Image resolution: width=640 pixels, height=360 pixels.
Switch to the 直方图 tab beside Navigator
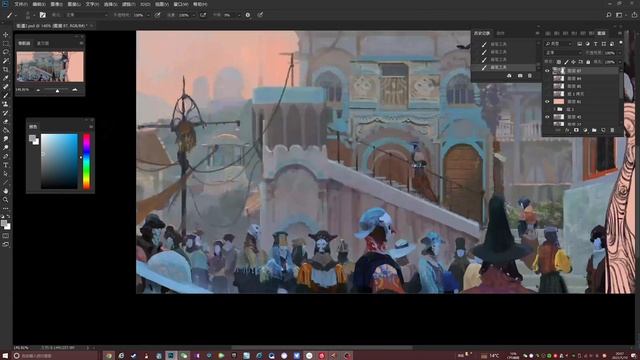[43, 43]
